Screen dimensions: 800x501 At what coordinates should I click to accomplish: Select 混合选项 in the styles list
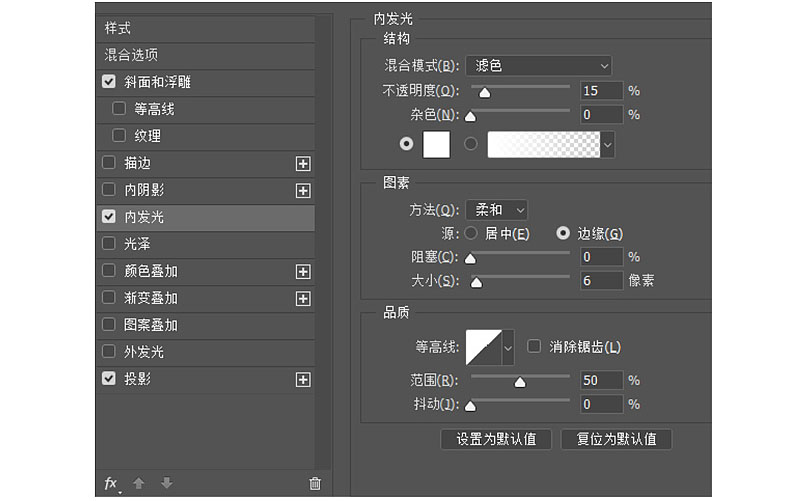click(x=206, y=55)
